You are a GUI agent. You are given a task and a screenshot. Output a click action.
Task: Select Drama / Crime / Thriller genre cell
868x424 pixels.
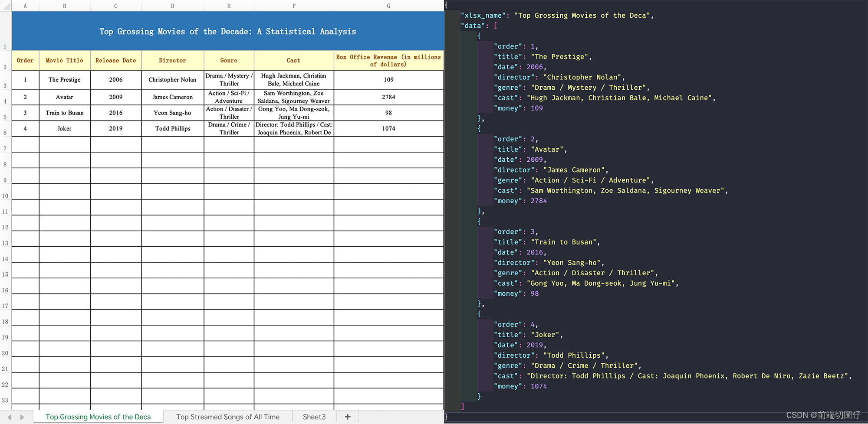[229, 128]
